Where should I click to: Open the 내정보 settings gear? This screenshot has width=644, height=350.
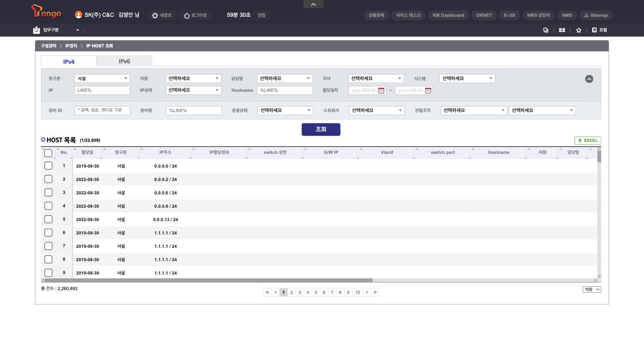tap(155, 16)
